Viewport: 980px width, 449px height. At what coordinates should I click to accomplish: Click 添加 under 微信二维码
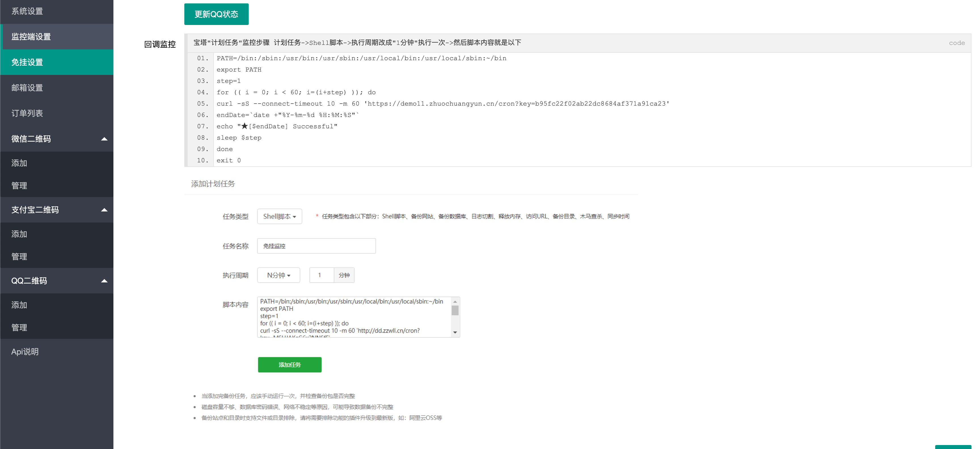57,163
